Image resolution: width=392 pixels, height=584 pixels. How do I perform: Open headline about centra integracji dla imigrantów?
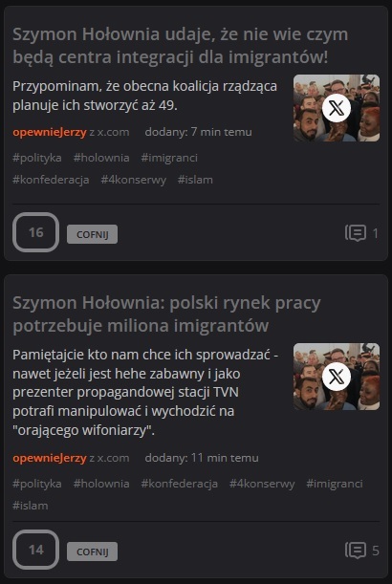click(181, 46)
